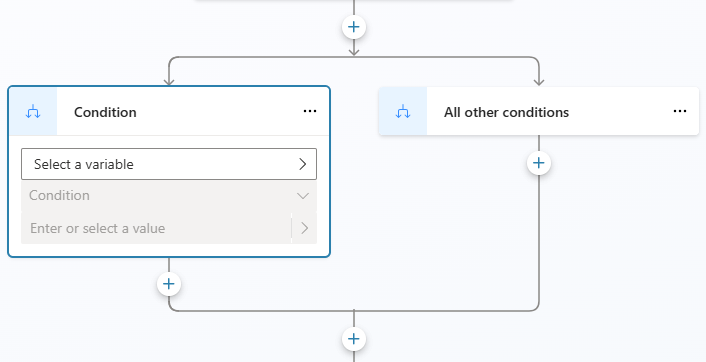Screen dimensions: 706x362
Task: Add a node above the condition branches
Action: [354, 27]
